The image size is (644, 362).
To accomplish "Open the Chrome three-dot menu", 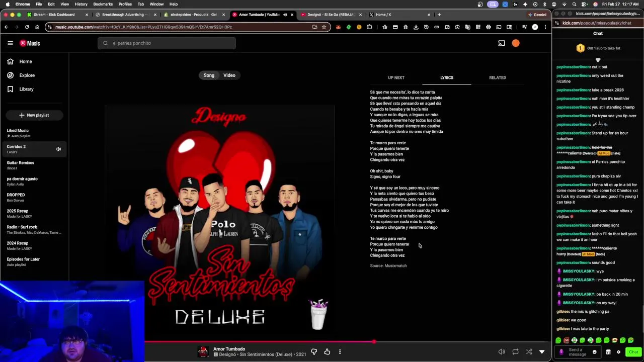I will click(x=545, y=27).
